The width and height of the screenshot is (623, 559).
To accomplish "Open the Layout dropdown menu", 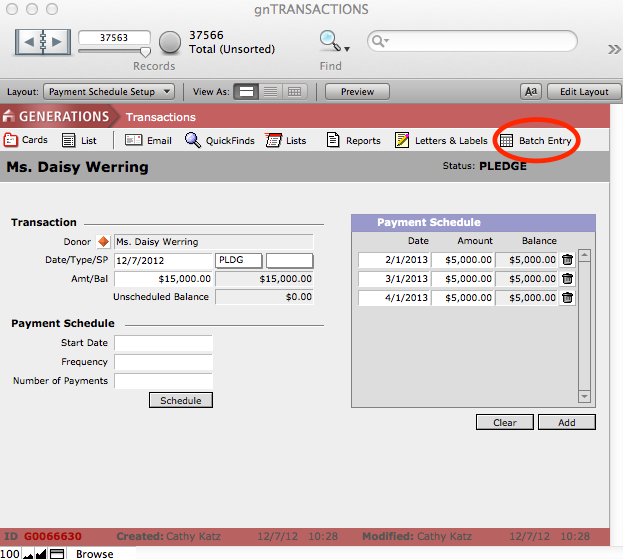I will [x=111, y=91].
